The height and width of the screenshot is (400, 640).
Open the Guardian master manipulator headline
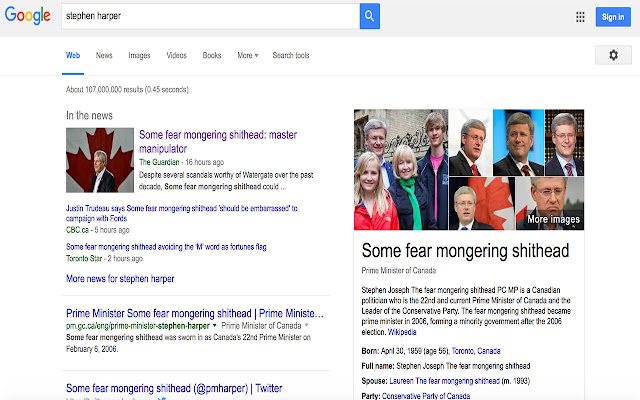click(x=218, y=142)
